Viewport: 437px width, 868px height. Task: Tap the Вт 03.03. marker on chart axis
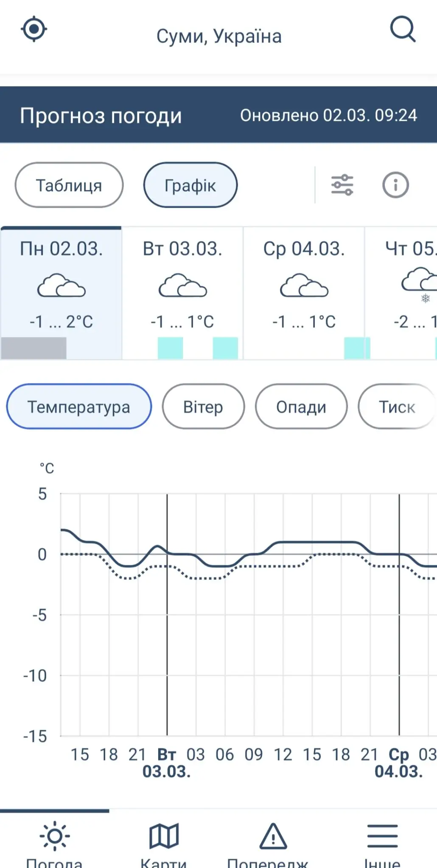click(x=166, y=763)
